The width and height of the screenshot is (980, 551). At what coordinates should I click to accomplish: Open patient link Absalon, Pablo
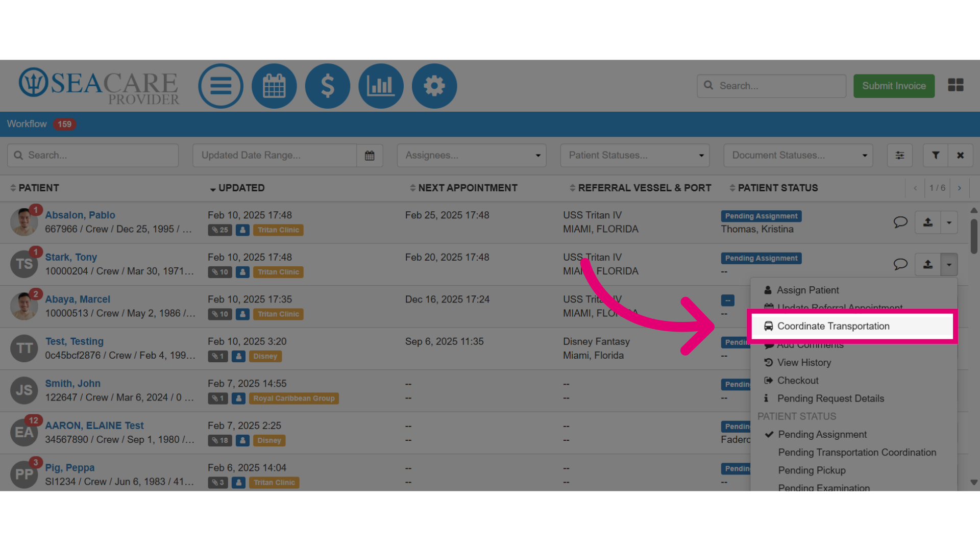pos(80,215)
